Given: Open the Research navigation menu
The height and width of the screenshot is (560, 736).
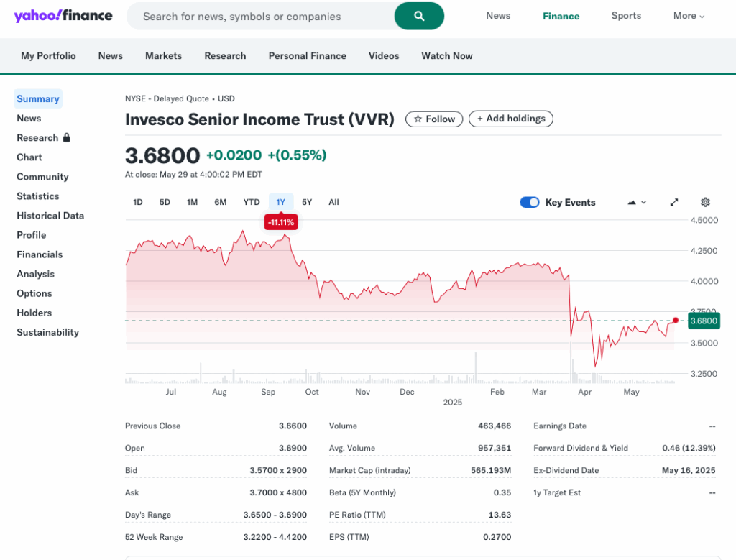Looking at the screenshot, I should click(x=225, y=56).
